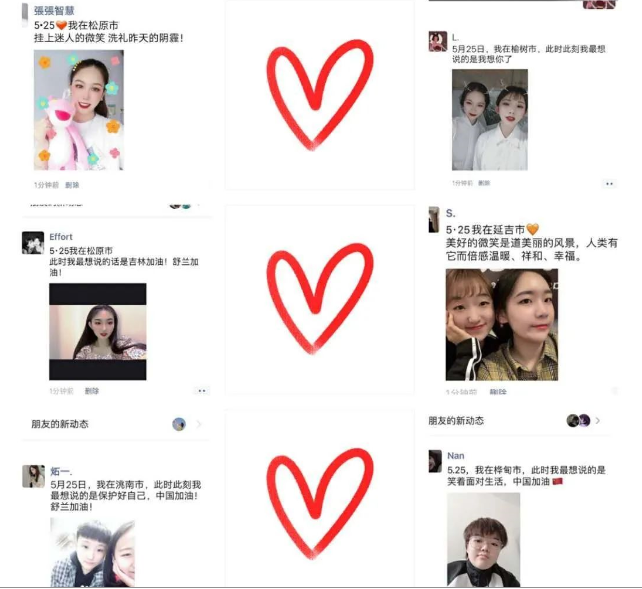
Task: Open the two-dot menu under L.'s post
Action: point(609,184)
